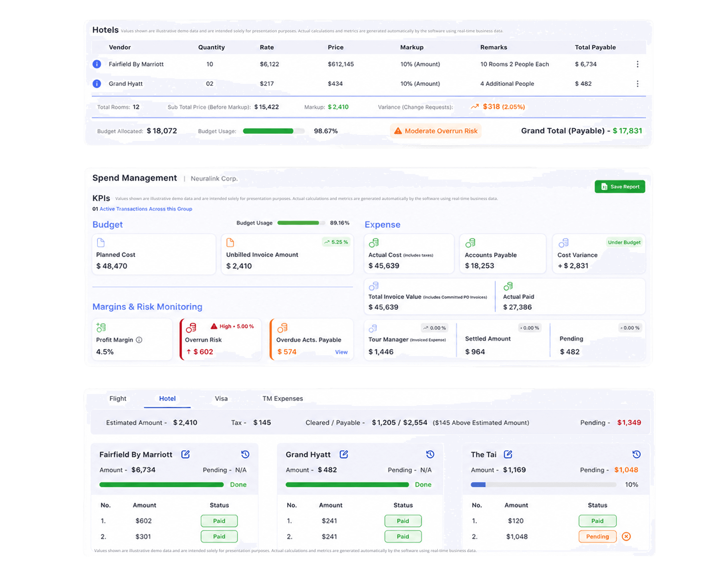The height and width of the screenshot is (570, 728).
Task: Click the info icon beside Grand Hyatt
Action: [x=97, y=83]
